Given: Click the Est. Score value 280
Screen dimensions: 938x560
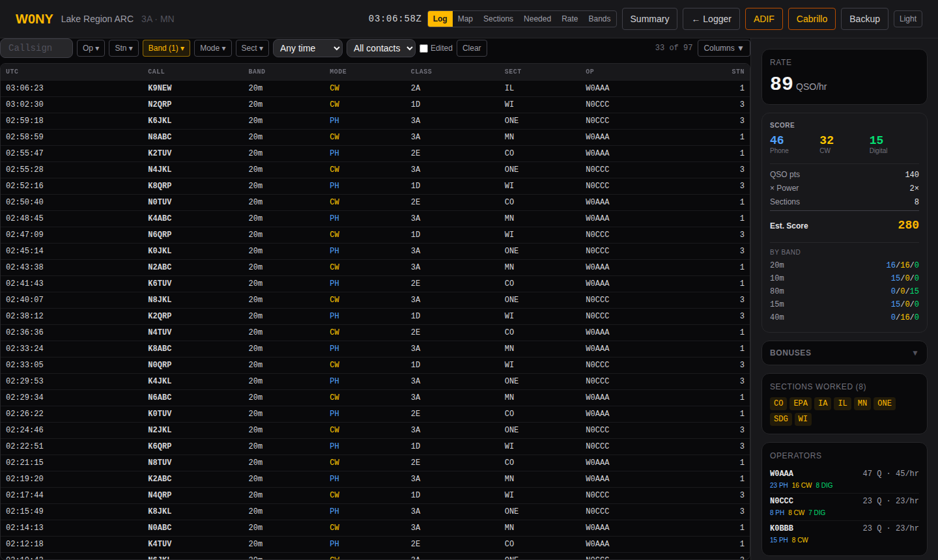Looking at the screenshot, I should click(x=908, y=225).
